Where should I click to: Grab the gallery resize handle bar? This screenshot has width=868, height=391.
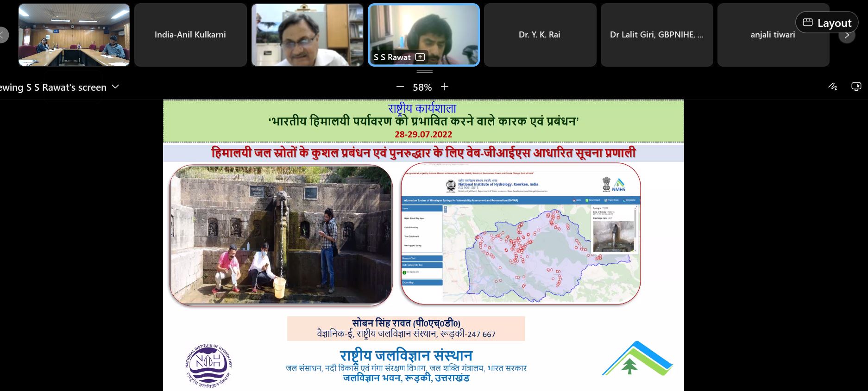point(424,71)
